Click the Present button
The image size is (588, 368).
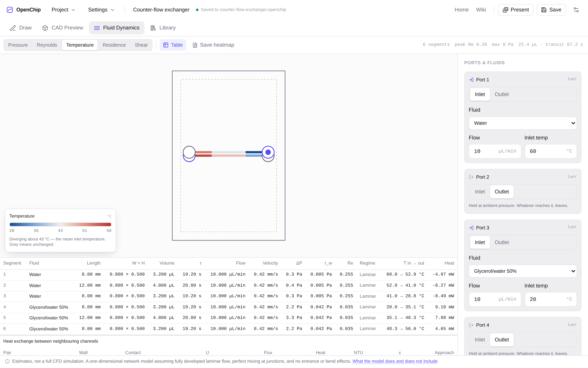coord(516,10)
